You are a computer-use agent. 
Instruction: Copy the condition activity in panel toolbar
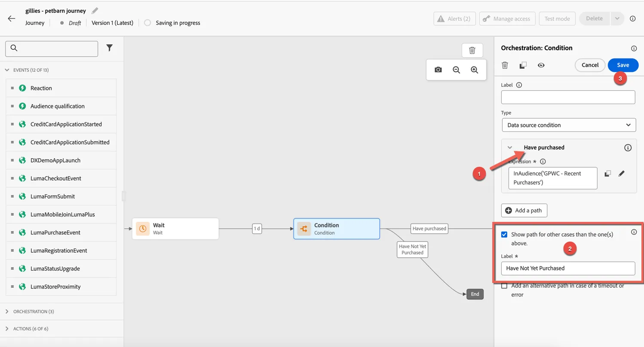click(x=523, y=65)
